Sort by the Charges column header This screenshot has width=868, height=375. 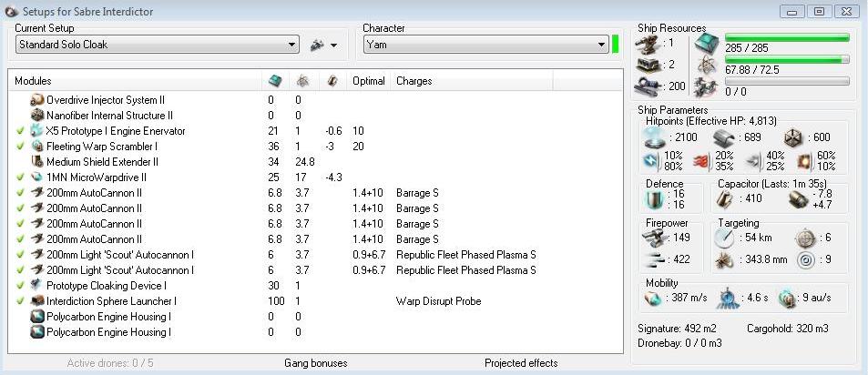[x=414, y=81]
